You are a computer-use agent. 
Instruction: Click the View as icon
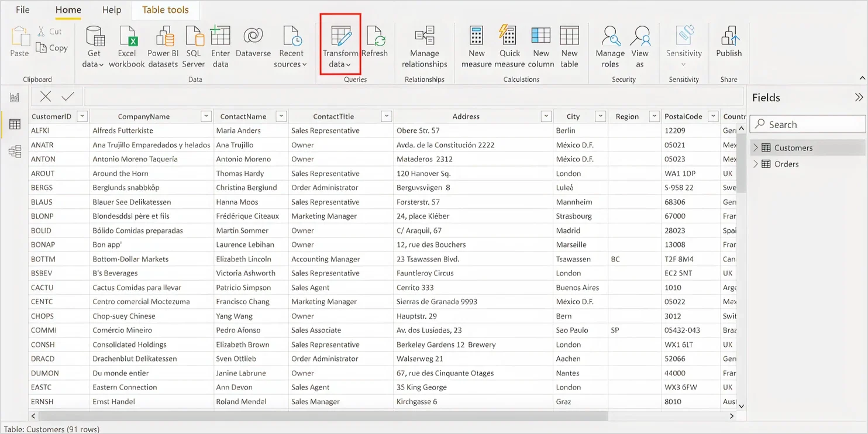point(640,36)
